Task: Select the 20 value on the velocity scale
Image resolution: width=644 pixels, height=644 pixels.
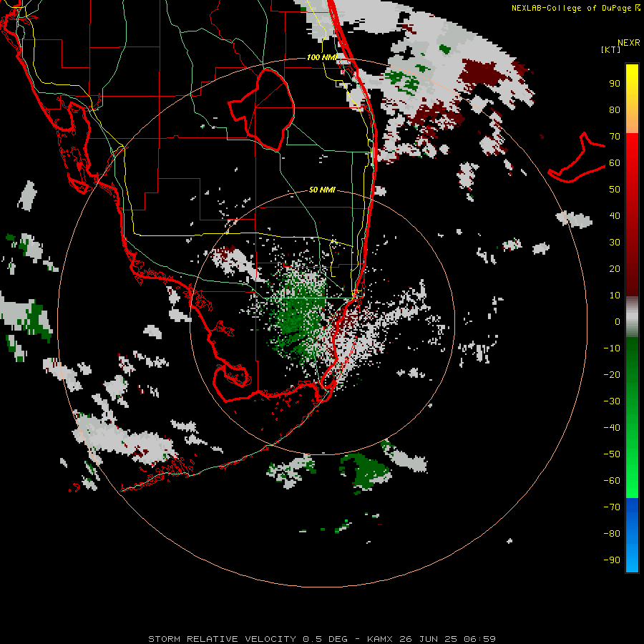Action: [x=615, y=269]
